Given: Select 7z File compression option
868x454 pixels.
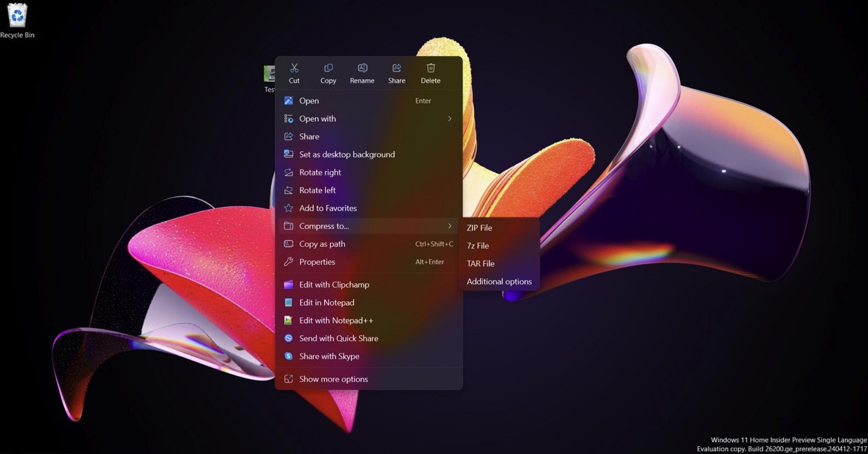Looking at the screenshot, I should click(x=478, y=246).
